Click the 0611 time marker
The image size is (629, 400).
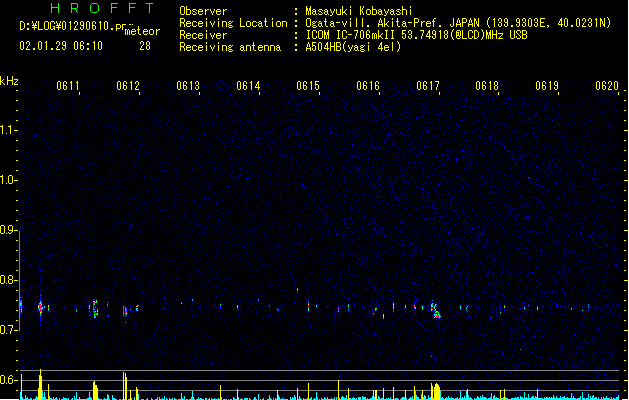point(68,86)
